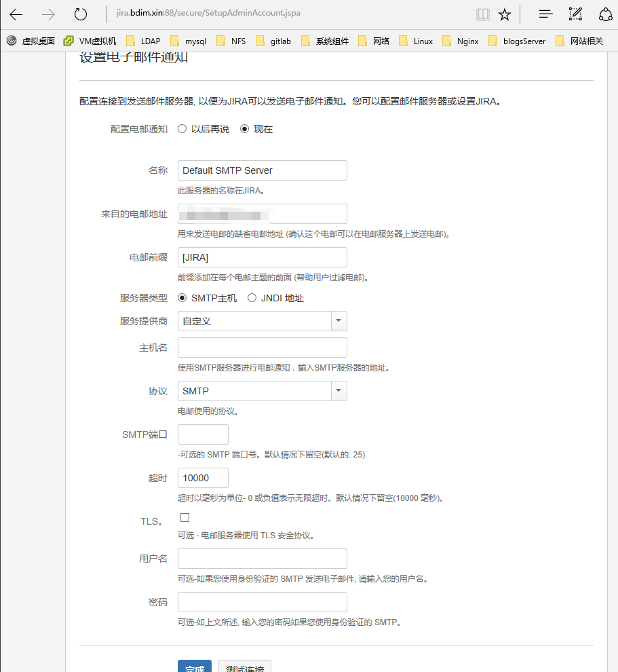This screenshot has height=672, width=618.
Task: Open Reading view in the browser toolbar
Action: click(482, 14)
